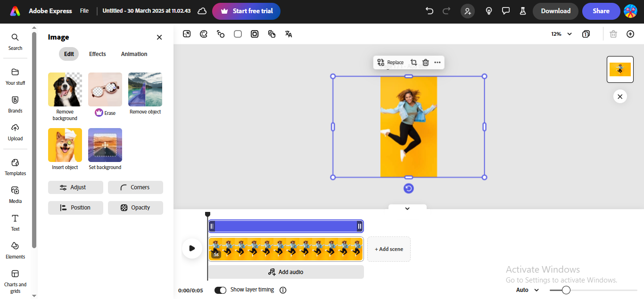Screen dimensions: 644x299
Task: Select the Translate language icon
Action: coord(288,33)
